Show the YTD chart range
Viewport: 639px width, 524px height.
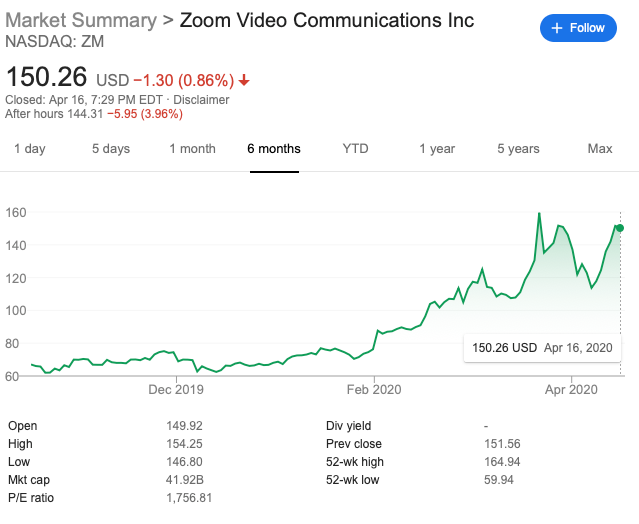pyautogui.click(x=355, y=149)
